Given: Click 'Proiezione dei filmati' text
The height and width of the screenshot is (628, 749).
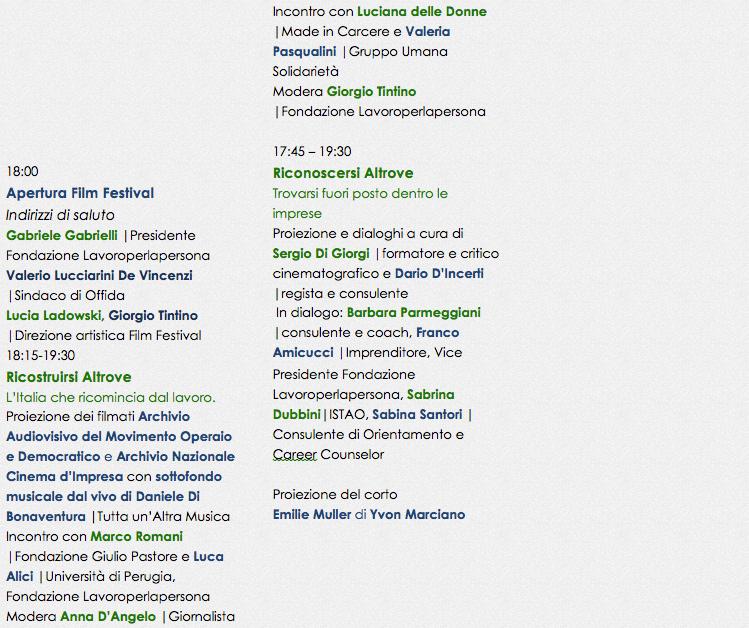Looking at the screenshot, I should click(70, 417).
